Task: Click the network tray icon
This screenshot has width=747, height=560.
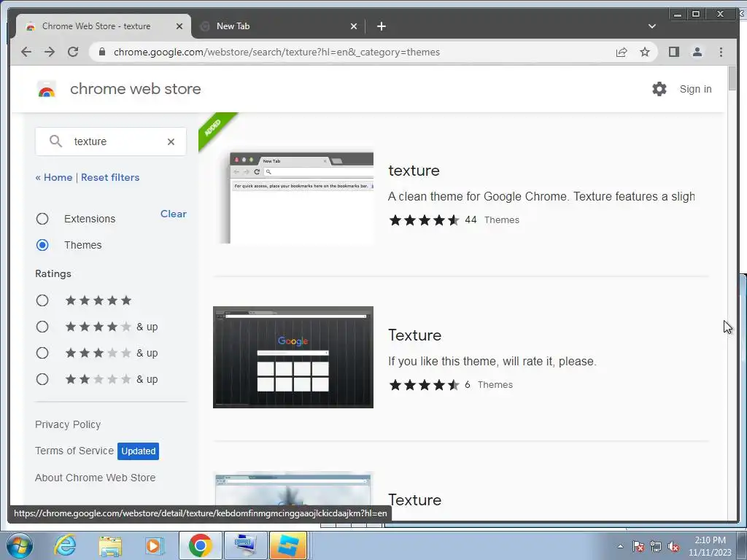Action: [x=656, y=546]
